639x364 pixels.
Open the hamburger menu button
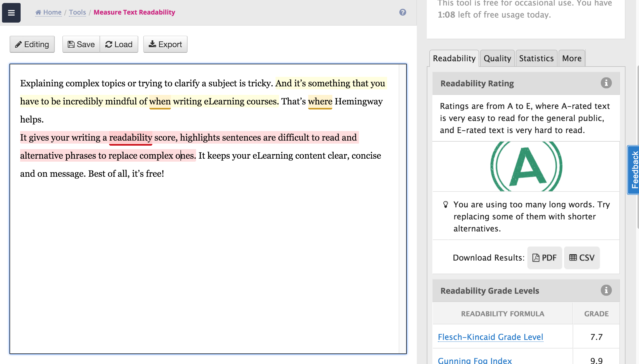coord(11,13)
